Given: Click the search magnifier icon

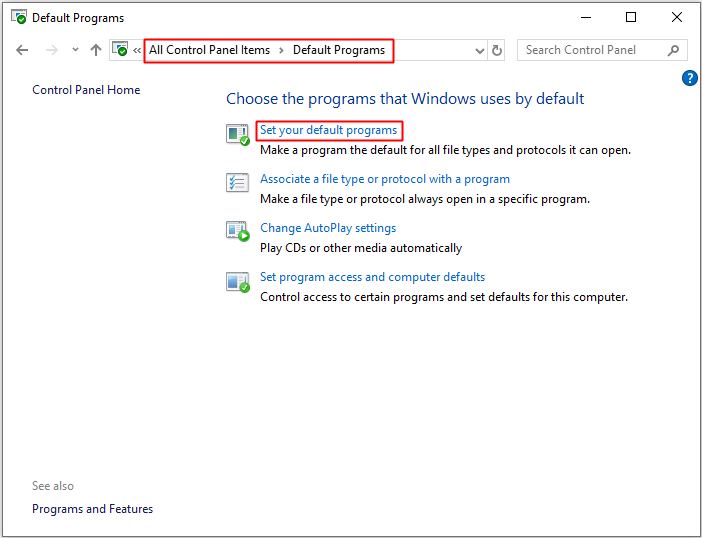Looking at the screenshot, I should click(673, 50).
